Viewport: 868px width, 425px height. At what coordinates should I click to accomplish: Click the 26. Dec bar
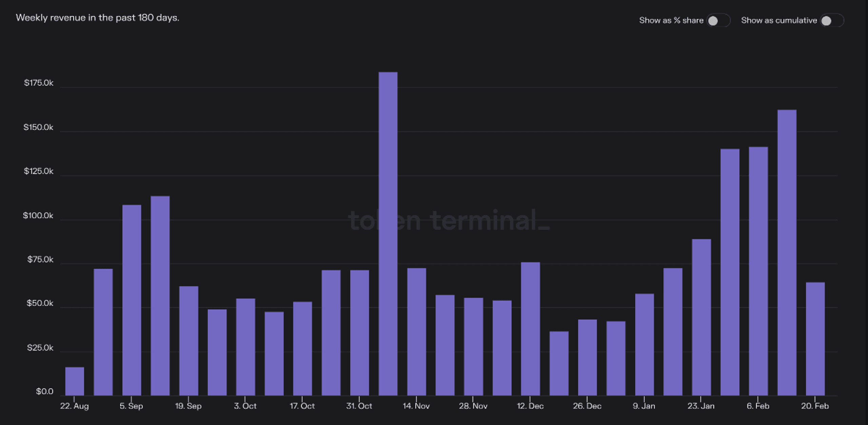(x=587, y=358)
